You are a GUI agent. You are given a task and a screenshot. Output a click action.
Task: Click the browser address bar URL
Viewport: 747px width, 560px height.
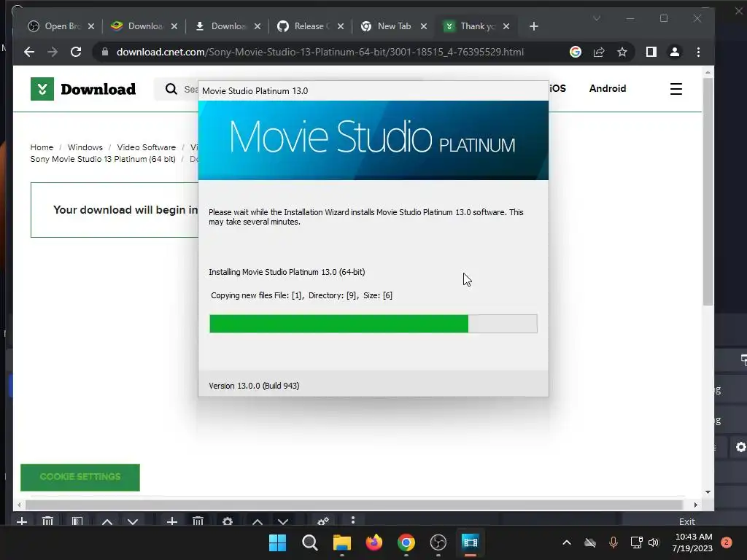pyautogui.click(x=320, y=52)
